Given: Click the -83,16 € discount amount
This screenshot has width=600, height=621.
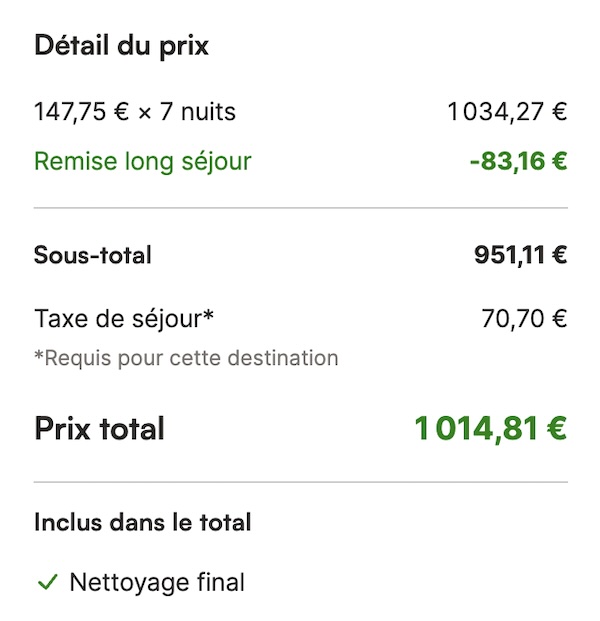Looking at the screenshot, I should 518,161.
